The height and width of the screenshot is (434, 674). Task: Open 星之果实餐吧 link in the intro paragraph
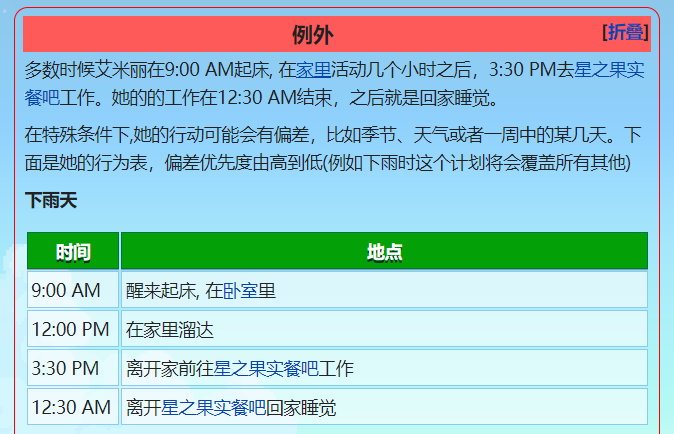pos(609,70)
